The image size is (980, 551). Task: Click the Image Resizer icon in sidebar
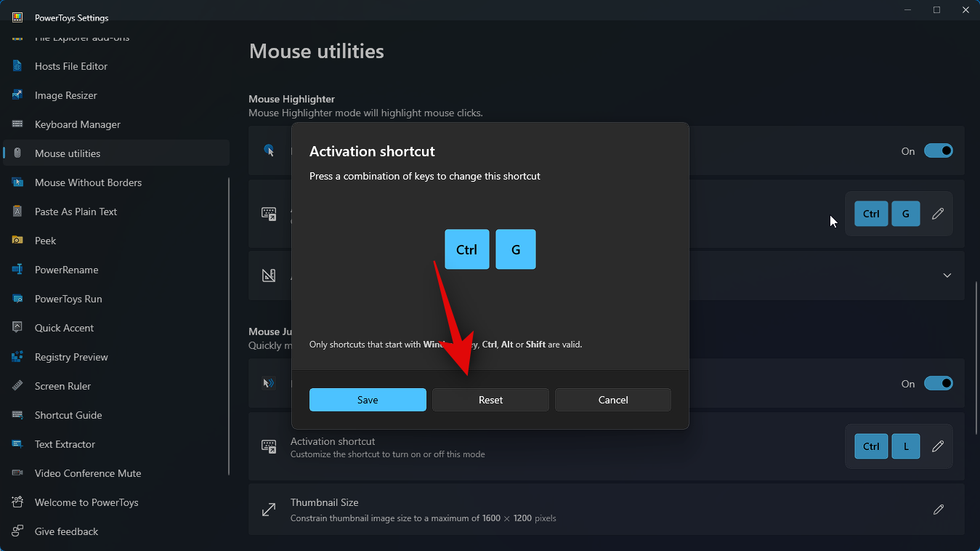coord(18,95)
